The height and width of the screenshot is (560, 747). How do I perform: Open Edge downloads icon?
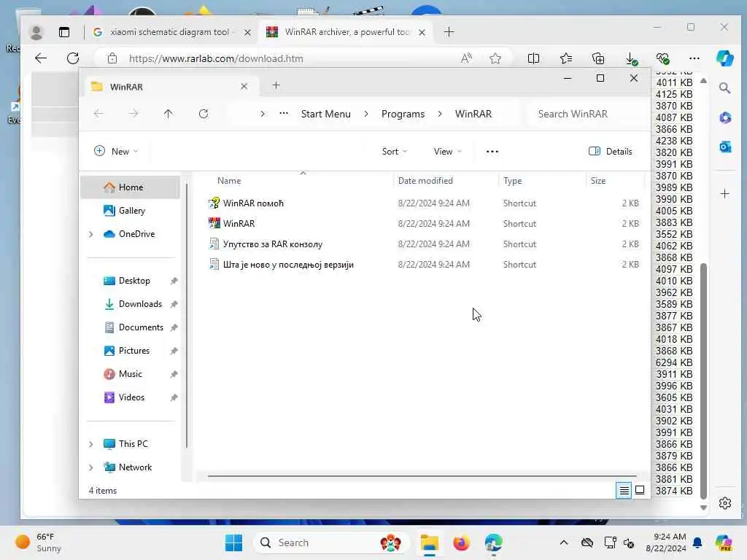point(631,58)
